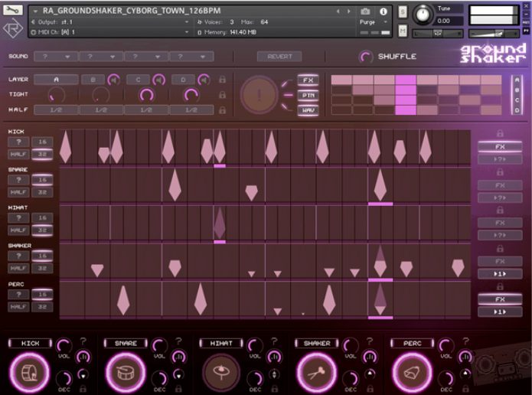Click the first kick step note
The image size is (532, 395).
point(66,147)
